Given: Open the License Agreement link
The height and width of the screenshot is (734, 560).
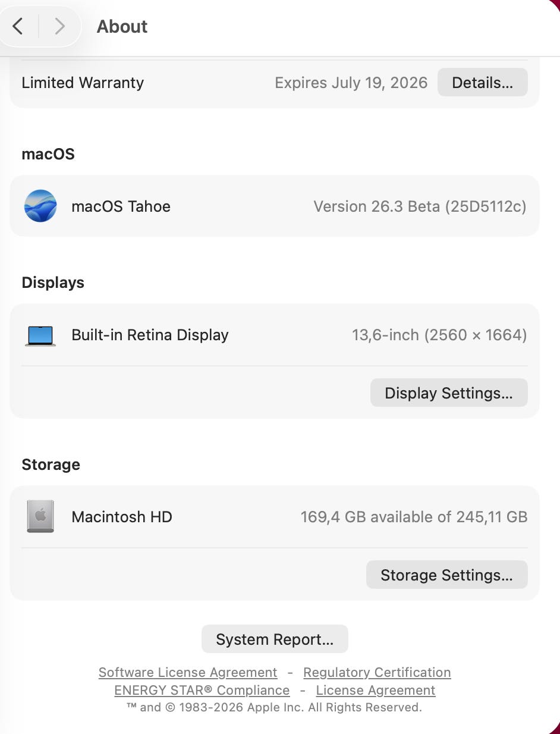Looking at the screenshot, I should coord(376,691).
